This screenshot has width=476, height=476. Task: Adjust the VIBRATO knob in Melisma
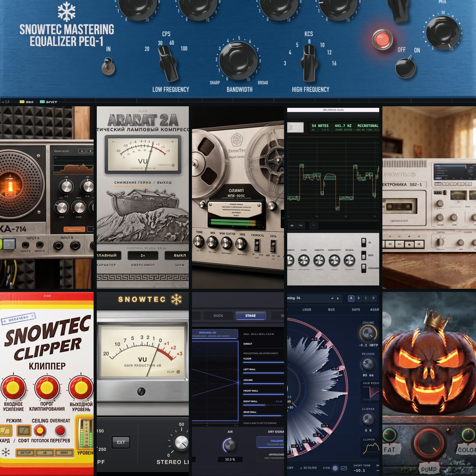click(319, 260)
